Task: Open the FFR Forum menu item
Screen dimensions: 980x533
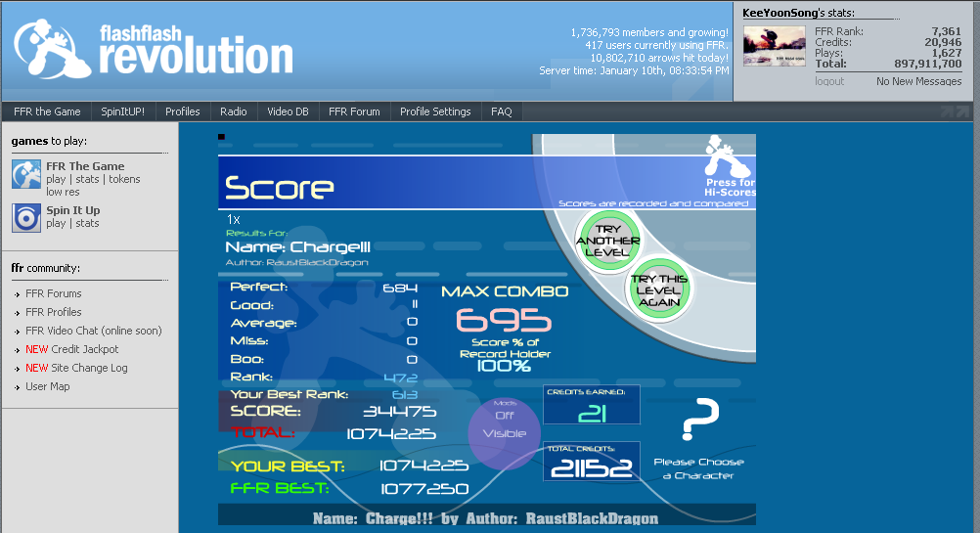Action: pos(354,111)
